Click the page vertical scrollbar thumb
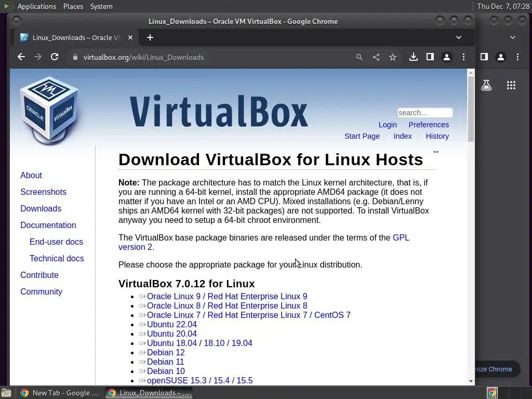The width and height of the screenshot is (532, 399). click(x=471, y=109)
